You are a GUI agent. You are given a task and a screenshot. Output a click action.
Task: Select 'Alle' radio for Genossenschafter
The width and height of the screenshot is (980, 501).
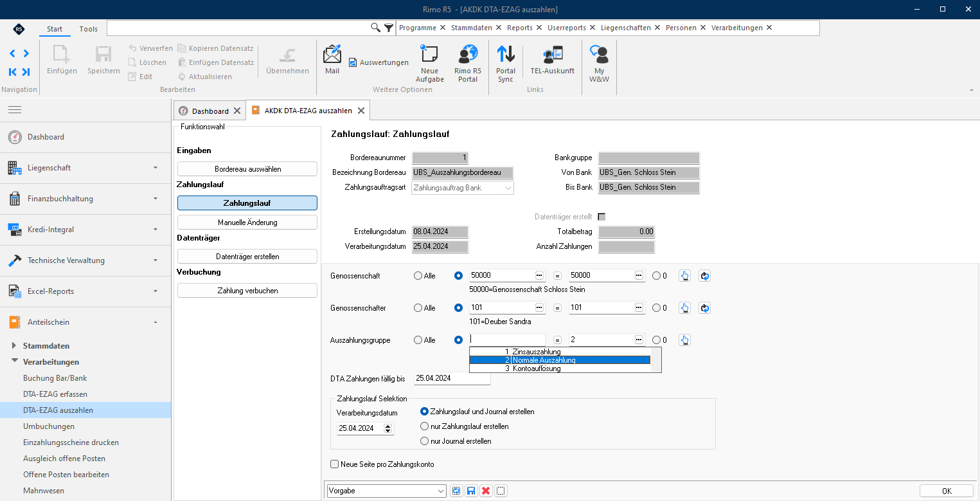click(x=418, y=308)
